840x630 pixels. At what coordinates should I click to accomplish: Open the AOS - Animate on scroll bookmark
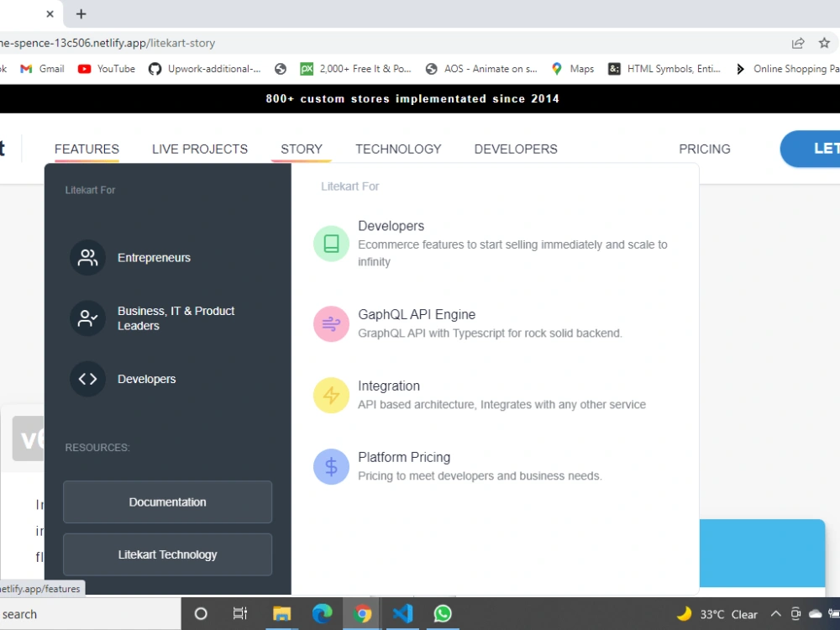tap(481, 69)
